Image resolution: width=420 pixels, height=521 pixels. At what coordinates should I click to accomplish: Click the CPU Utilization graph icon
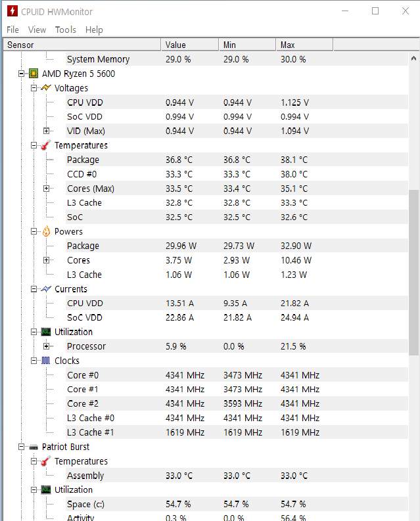point(45,332)
